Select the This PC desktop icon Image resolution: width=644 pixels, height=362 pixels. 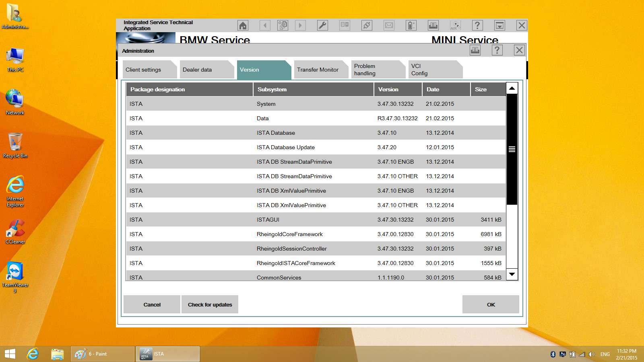point(15,60)
